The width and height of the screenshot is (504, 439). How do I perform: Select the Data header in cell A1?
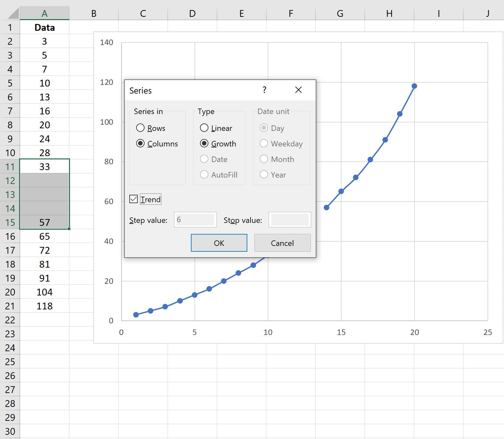pos(44,28)
